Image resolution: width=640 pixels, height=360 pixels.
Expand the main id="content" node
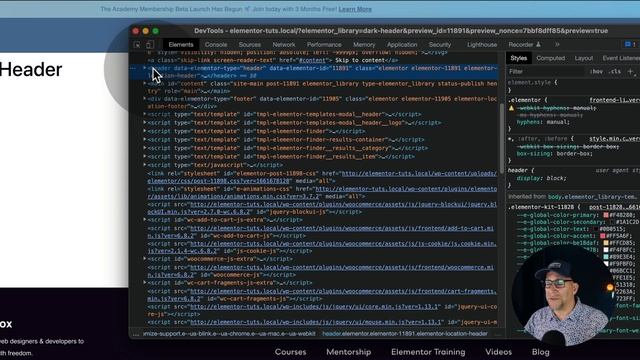144,83
